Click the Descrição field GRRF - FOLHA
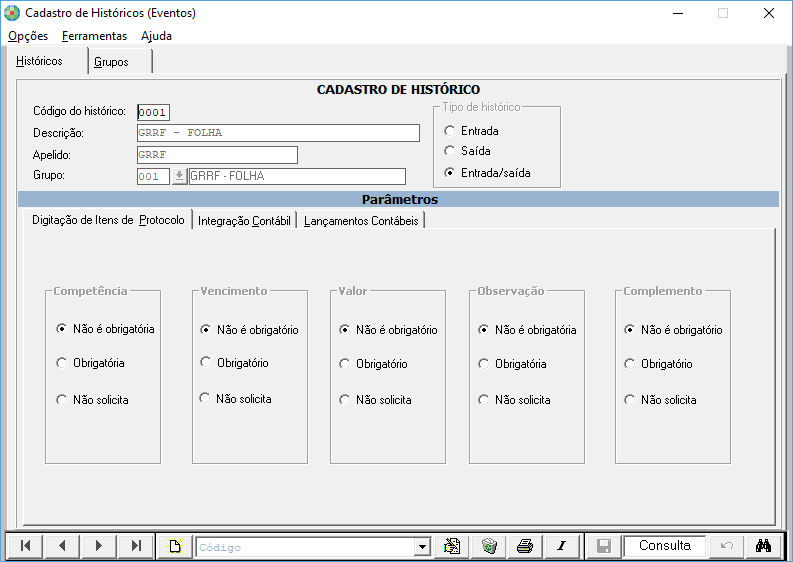 tap(278, 133)
